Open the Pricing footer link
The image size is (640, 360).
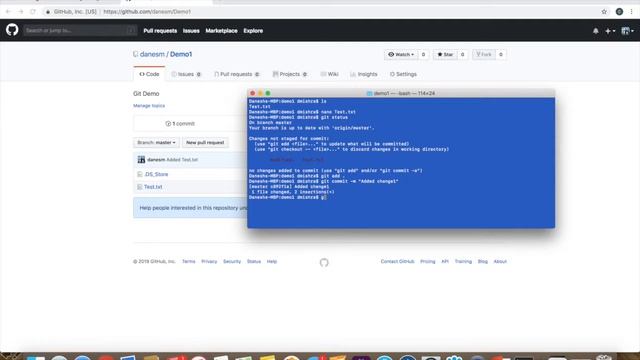point(428,262)
